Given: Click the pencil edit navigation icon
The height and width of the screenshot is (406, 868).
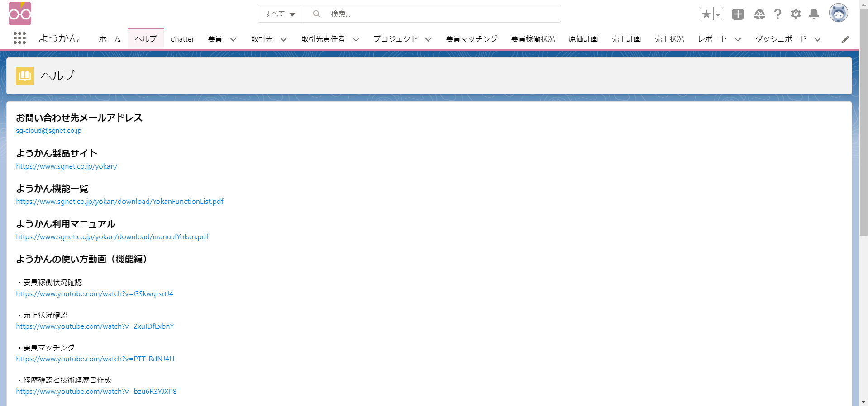Looking at the screenshot, I should pos(845,39).
